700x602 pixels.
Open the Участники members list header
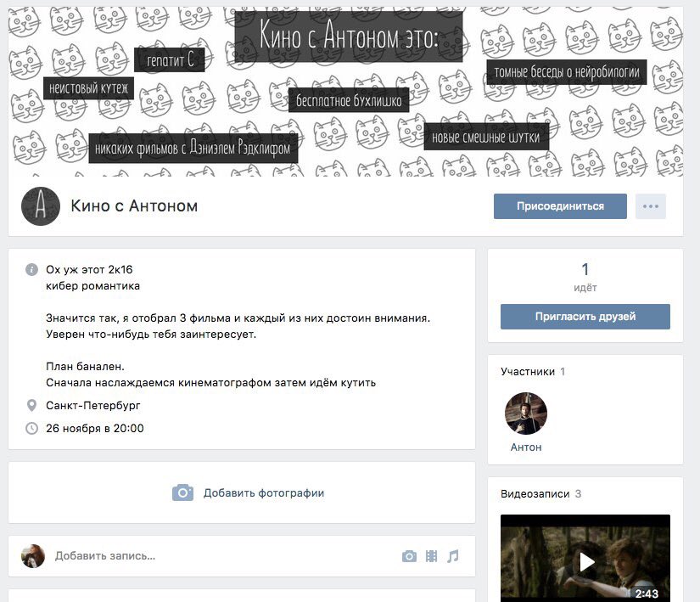[x=527, y=371]
